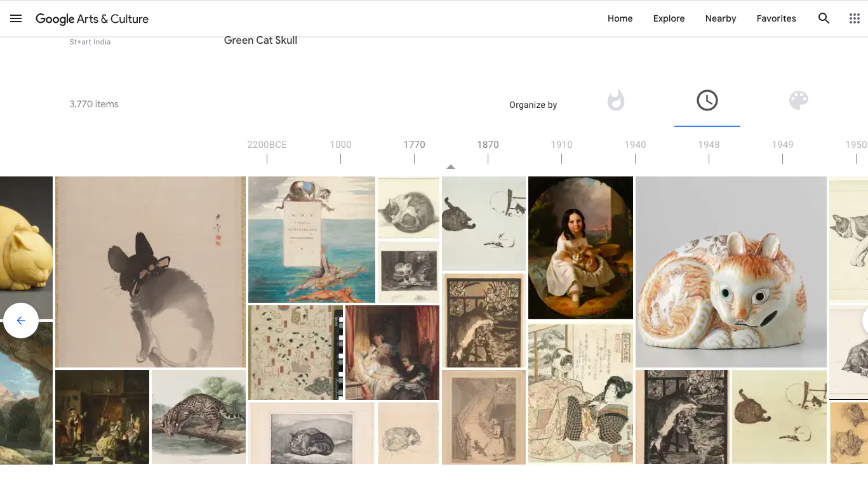
Task: Open yellow cat sculpture thumbnail
Action: click(26, 248)
